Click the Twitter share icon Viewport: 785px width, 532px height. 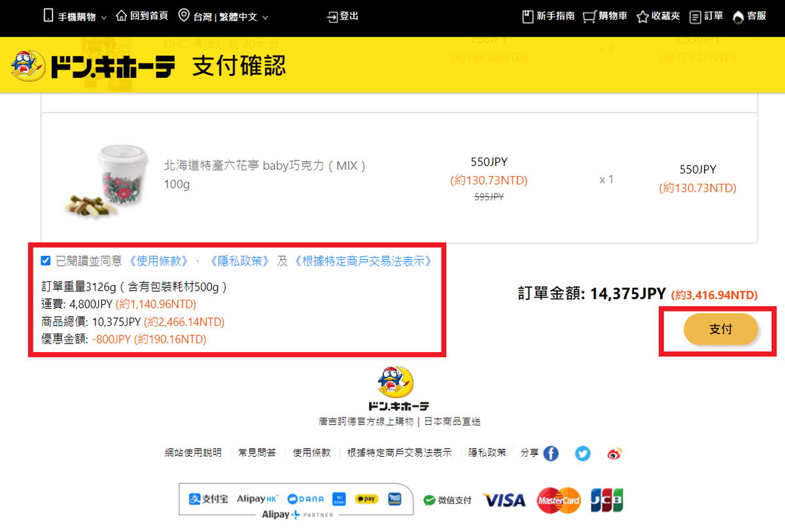(x=582, y=453)
